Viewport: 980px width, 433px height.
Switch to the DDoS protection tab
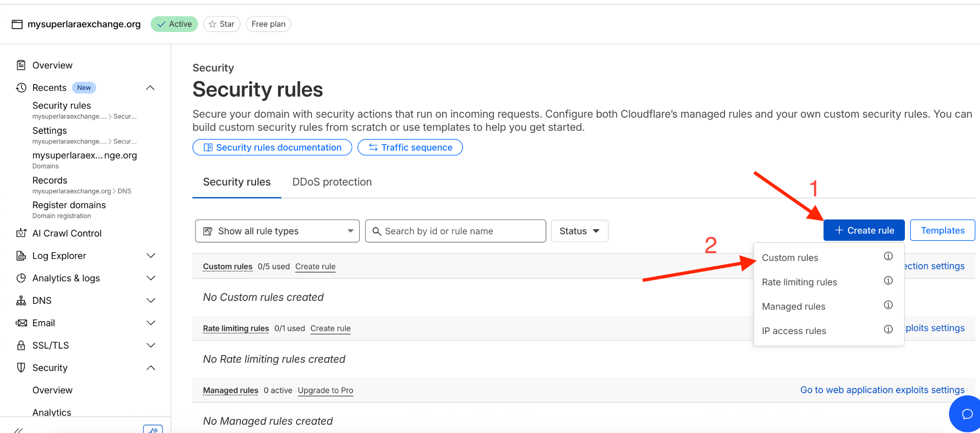pyautogui.click(x=332, y=182)
